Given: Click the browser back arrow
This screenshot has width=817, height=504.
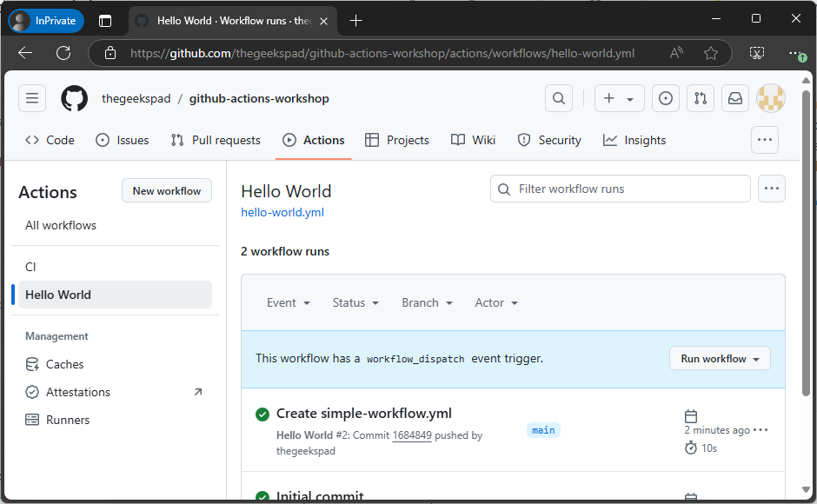Looking at the screenshot, I should click(25, 53).
